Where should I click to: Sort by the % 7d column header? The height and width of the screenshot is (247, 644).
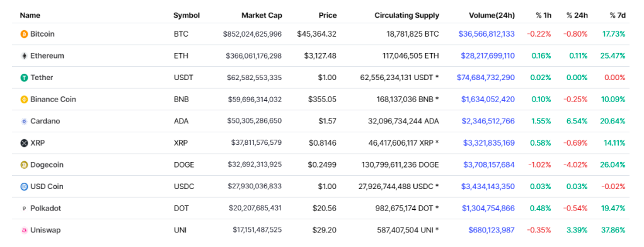pos(618,16)
